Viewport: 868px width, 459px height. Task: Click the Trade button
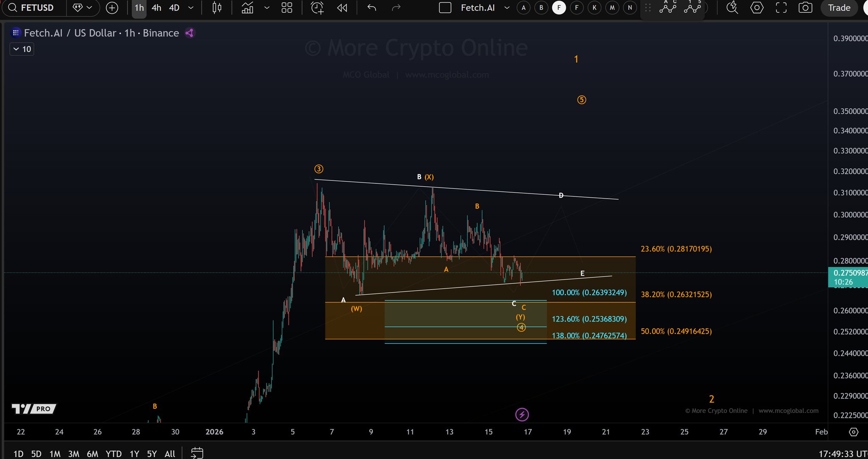tap(839, 8)
